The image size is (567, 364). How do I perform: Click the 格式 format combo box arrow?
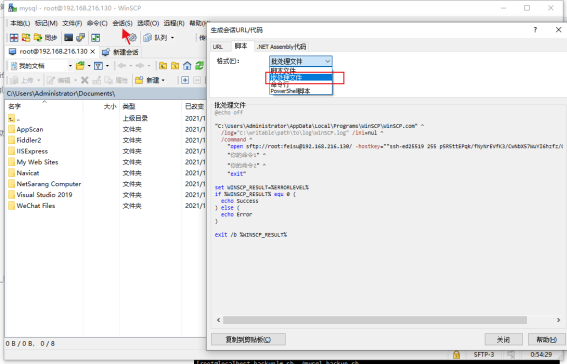(327, 61)
